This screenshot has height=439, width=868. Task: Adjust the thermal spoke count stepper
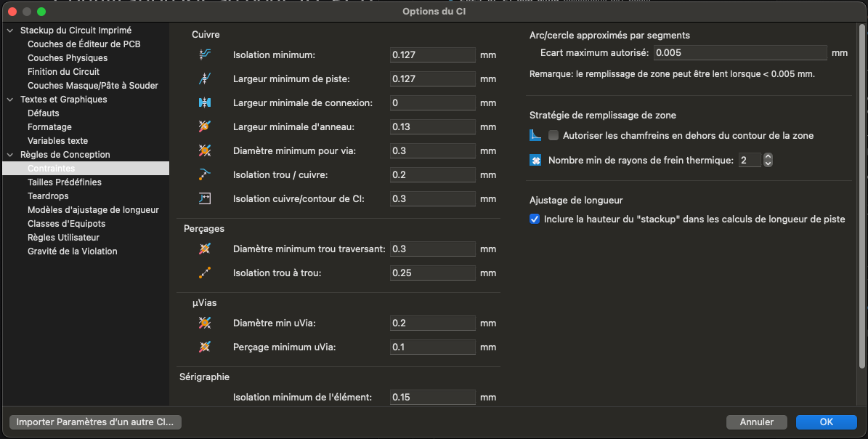coord(768,160)
